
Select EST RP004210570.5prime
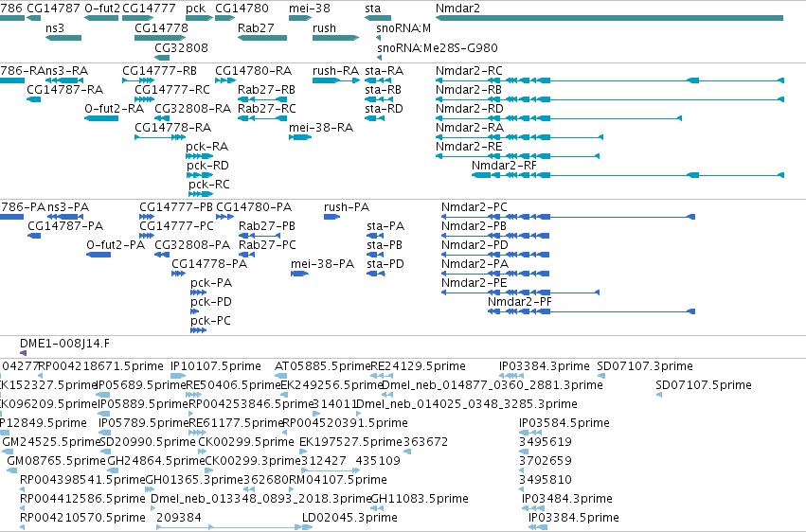[x=82, y=518]
